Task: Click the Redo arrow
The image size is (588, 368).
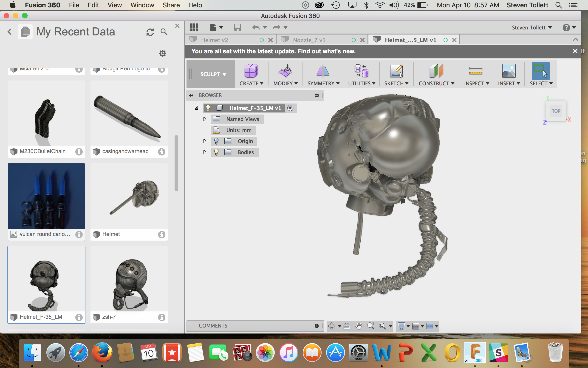Action: pos(277,27)
